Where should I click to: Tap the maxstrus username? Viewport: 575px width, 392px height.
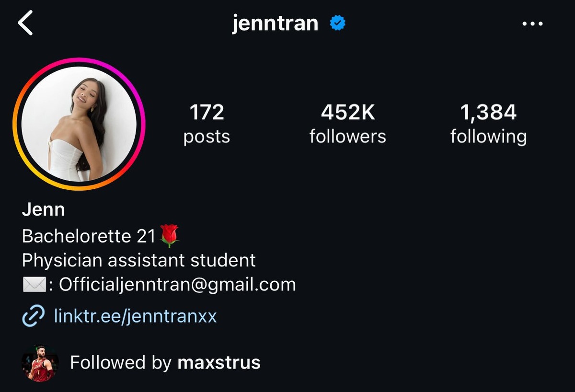[219, 362]
